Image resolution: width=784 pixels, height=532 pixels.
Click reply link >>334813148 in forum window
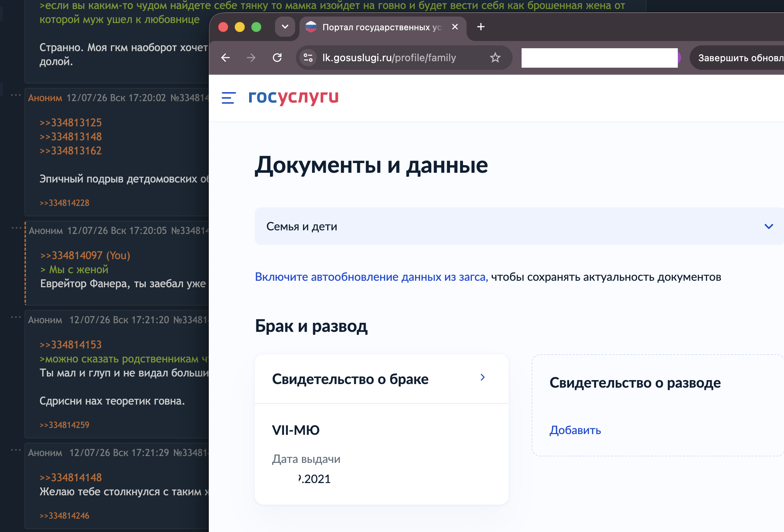pyautogui.click(x=71, y=136)
